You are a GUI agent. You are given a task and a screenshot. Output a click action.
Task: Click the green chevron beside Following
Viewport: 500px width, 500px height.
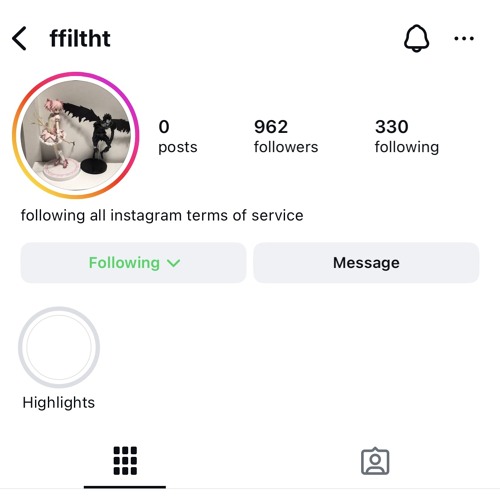click(x=174, y=263)
